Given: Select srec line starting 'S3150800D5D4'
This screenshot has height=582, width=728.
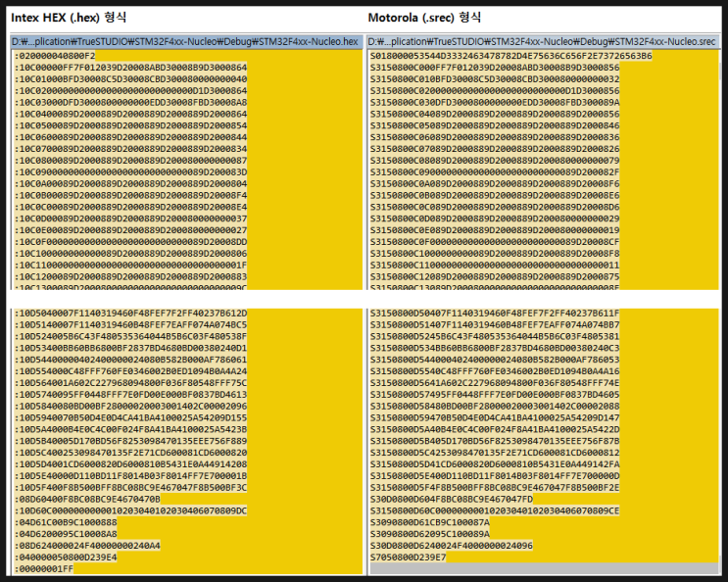Looking at the screenshot, I should click(495, 464).
